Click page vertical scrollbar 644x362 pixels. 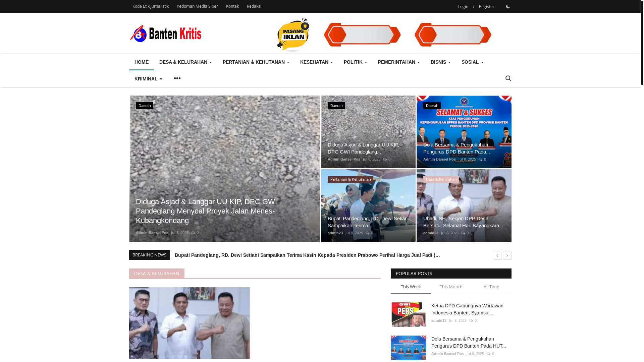[x=642, y=43]
